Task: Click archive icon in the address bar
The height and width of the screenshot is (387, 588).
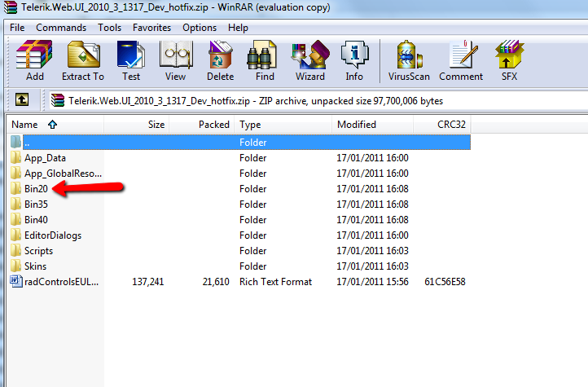Action: [x=58, y=100]
